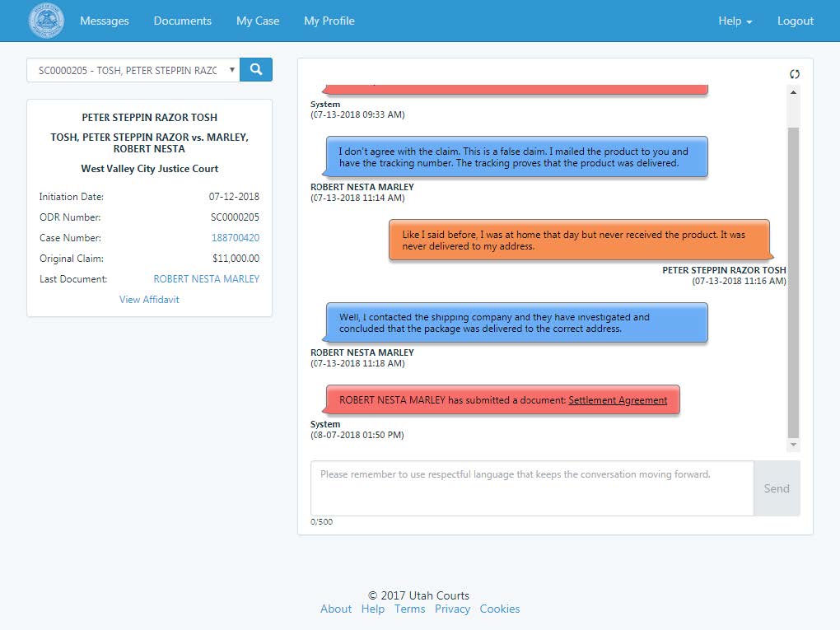Click the chat scrollbar up arrow
840x630 pixels.
point(794,92)
